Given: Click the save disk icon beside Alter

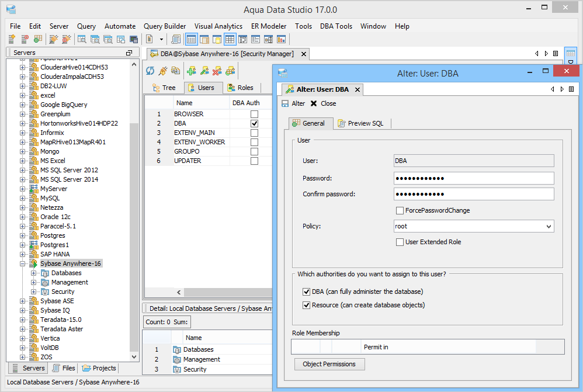Looking at the screenshot, I should pos(285,103).
